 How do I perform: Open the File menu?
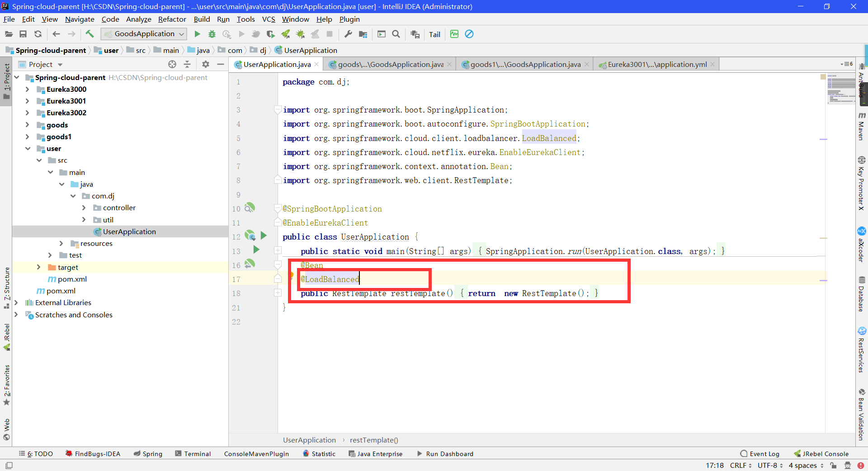point(9,19)
